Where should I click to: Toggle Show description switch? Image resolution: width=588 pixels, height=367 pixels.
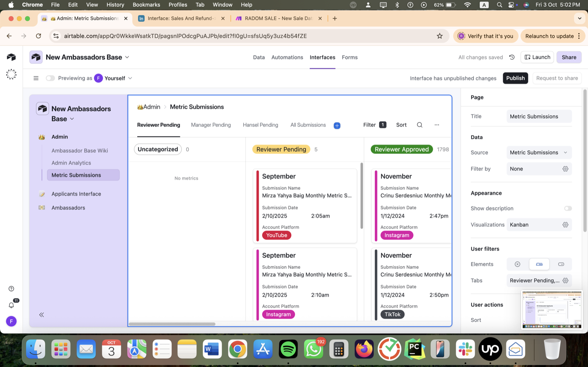(x=568, y=208)
